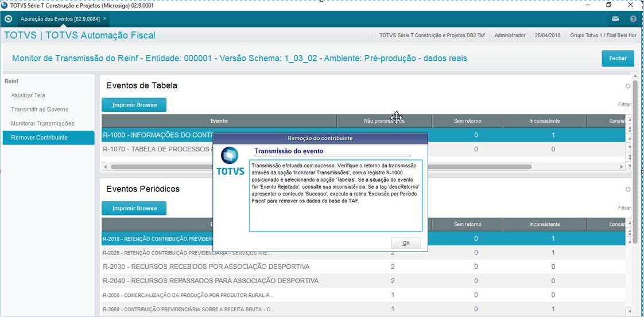The width and height of the screenshot is (644, 317).
Task: Click Imprimir Browse in Eventos de Tabela
Action: (x=134, y=105)
